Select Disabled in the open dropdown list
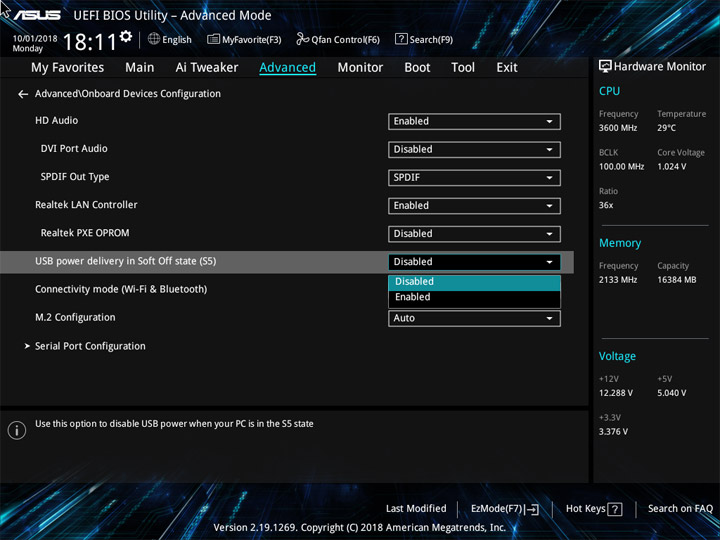The height and width of the screenshot is (540, 720). click(x=474, y=282)
